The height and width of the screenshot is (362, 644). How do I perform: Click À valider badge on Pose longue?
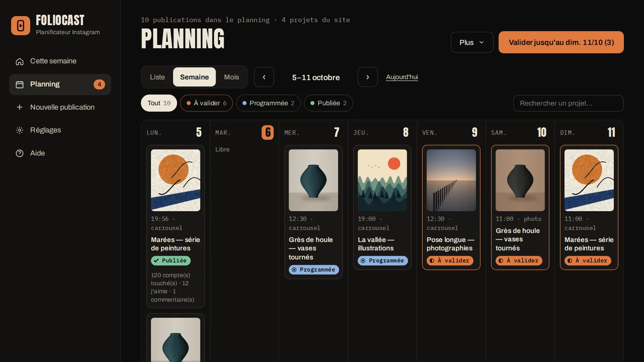pyautogui.click(x=450, y=261)
